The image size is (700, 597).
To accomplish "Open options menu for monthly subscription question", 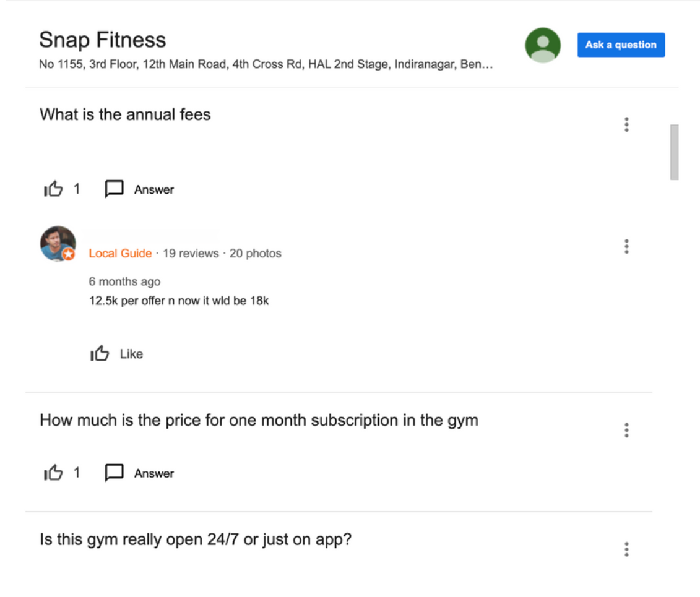I will pos(626,430).
